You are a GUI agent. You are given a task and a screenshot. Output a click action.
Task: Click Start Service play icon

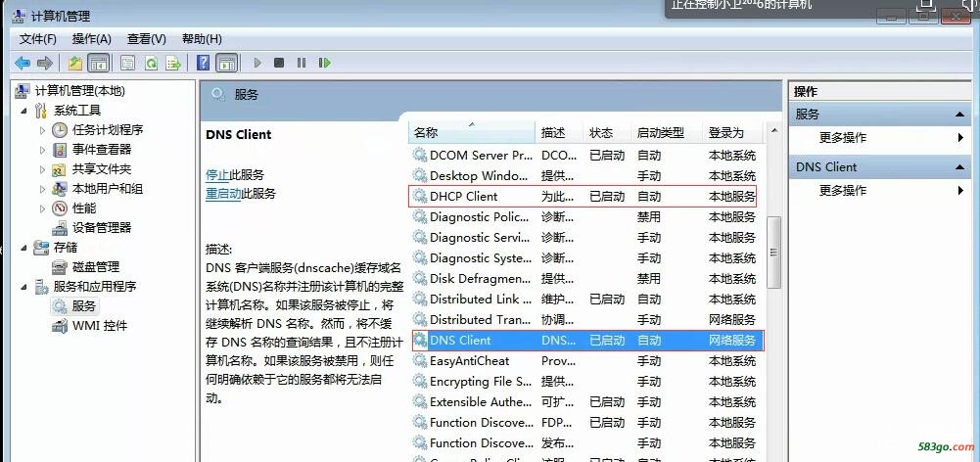click(257, 63)
